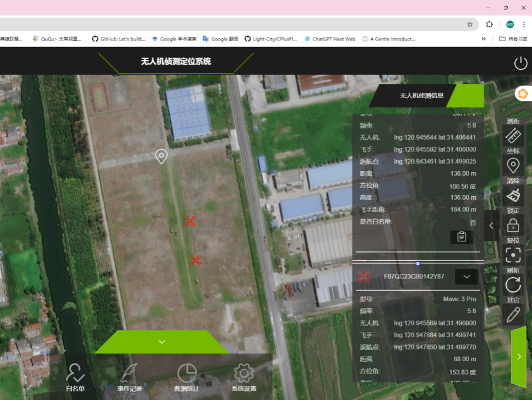
Task: Open 数据统计 data statistics
Action: click(x=187, y=377)
